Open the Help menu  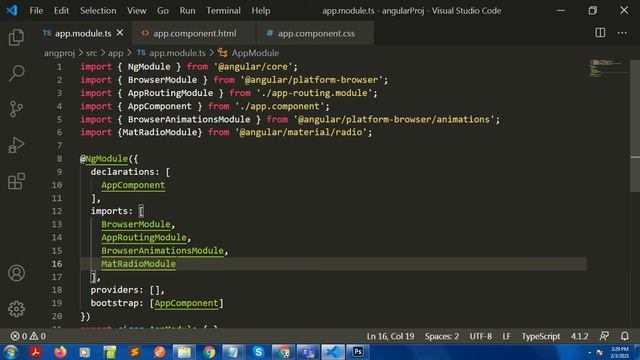[260, 11]
